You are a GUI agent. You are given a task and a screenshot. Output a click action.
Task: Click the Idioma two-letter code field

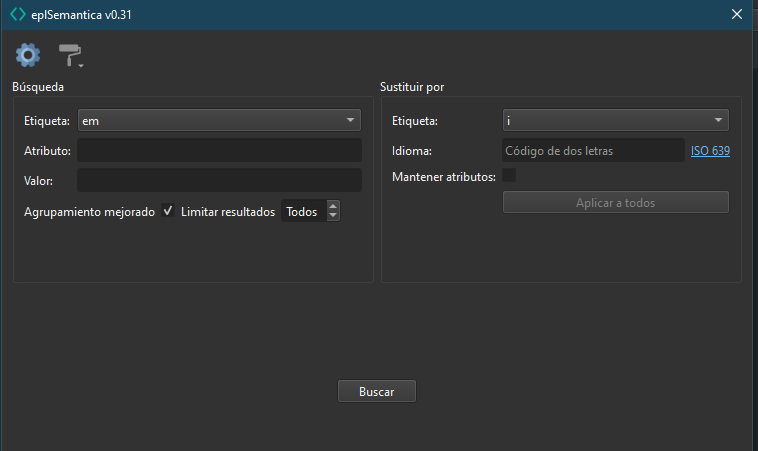[x=593, y=150]
